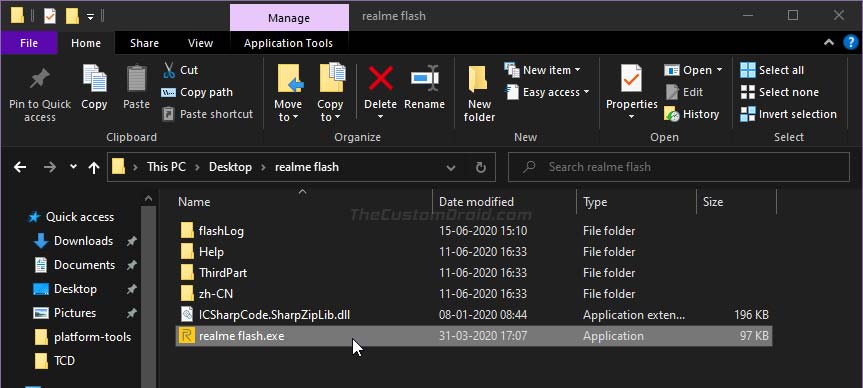This screenshot has height=388, width=863.
Task: Open the Share ribbon tab
Action: [x=144, y=43]
